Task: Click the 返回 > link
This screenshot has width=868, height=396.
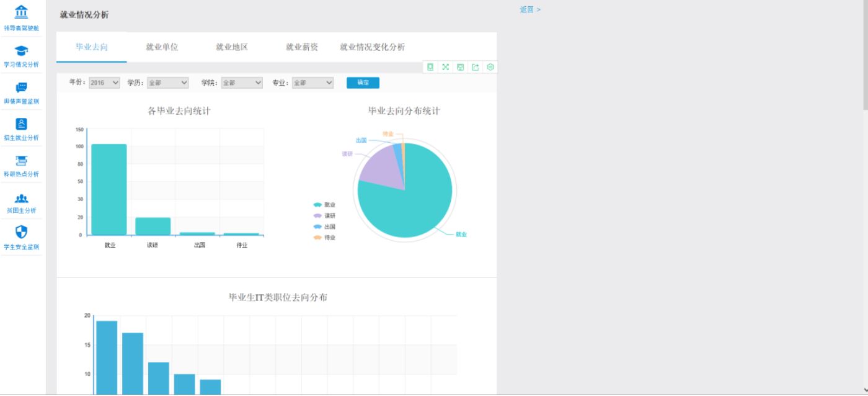Action: [x=530, y=9]
